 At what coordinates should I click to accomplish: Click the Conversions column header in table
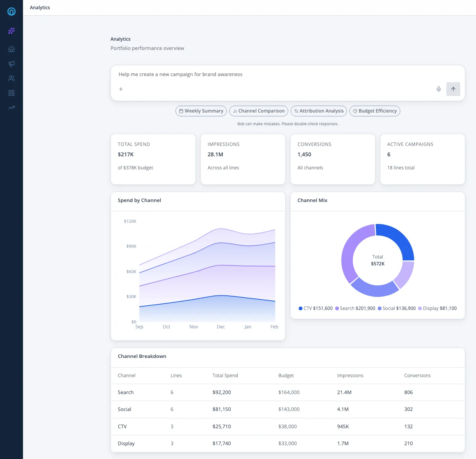pos(417,376)
